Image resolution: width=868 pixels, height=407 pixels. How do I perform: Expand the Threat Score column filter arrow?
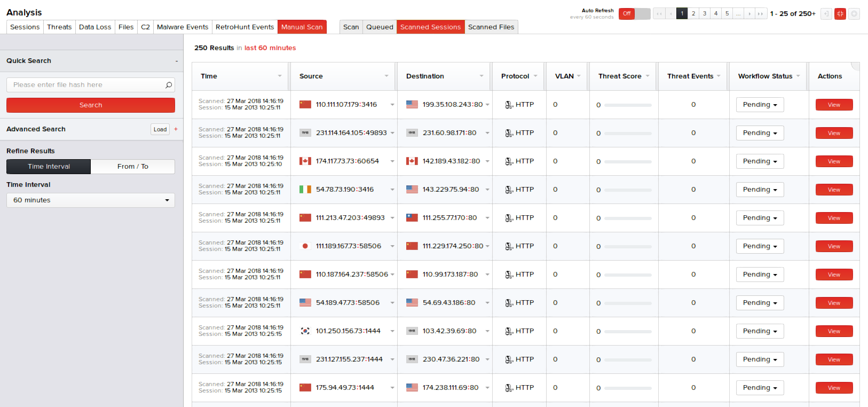pyautogui.click(x=648, y=76)
